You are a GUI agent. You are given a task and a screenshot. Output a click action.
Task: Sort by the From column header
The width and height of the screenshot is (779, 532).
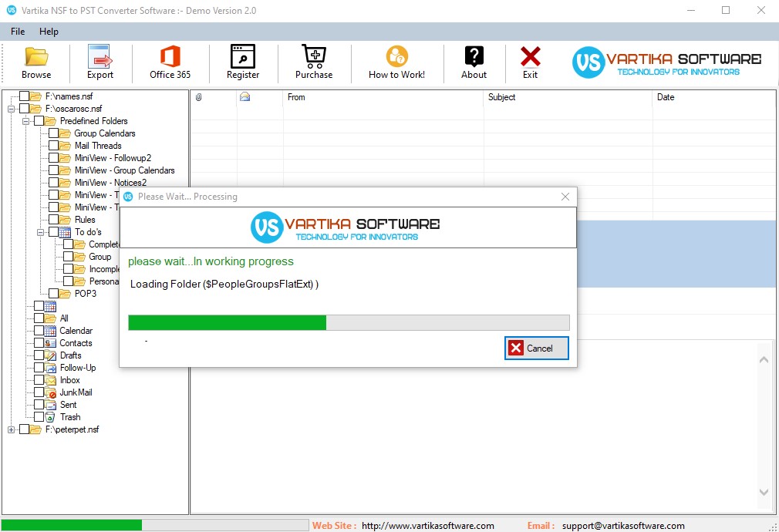[x=383, y=97]
